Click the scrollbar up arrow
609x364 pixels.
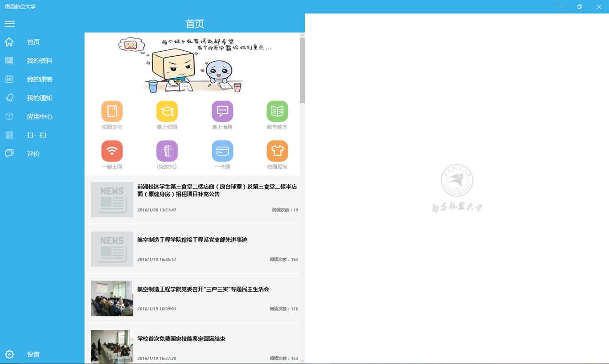click(302, 35)
